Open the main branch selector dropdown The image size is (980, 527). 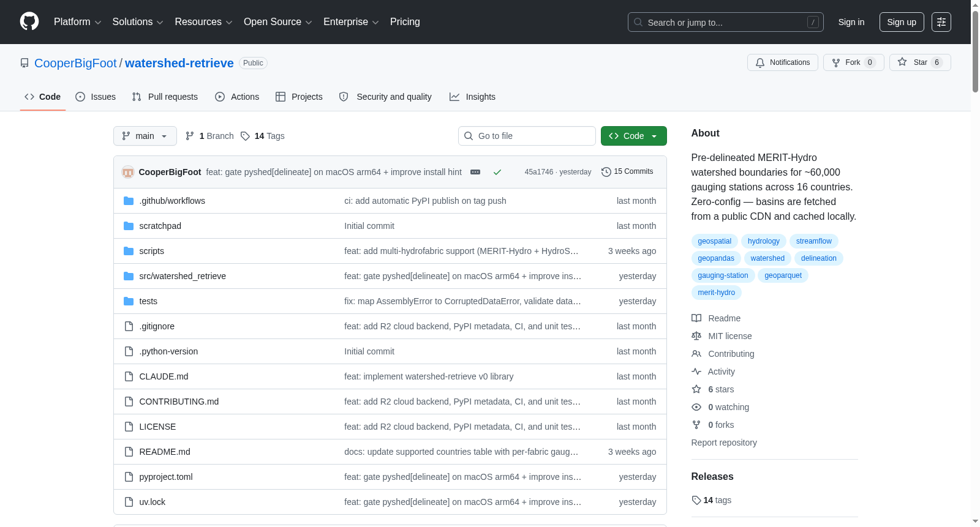pos(145,136)
